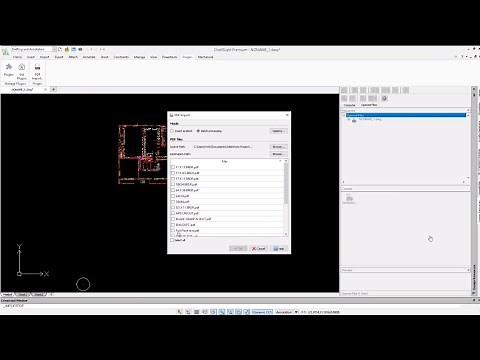
Task: Click the PDF file list scrollbar thumb
Action: pos(286,184)
